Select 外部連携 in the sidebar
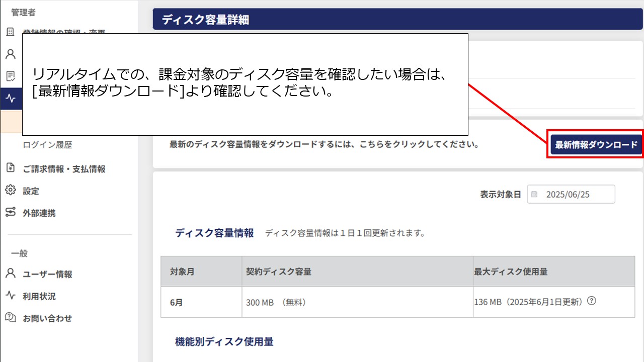Image resolution: width=644 pixels, height=362 pixels. coord(39,213)
